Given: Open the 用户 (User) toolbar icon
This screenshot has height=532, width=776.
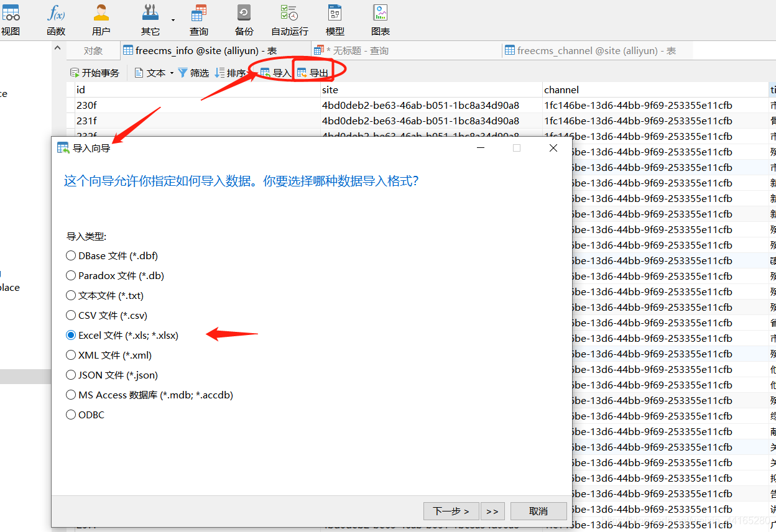Looking at the screenshot, I should [101, 19].
